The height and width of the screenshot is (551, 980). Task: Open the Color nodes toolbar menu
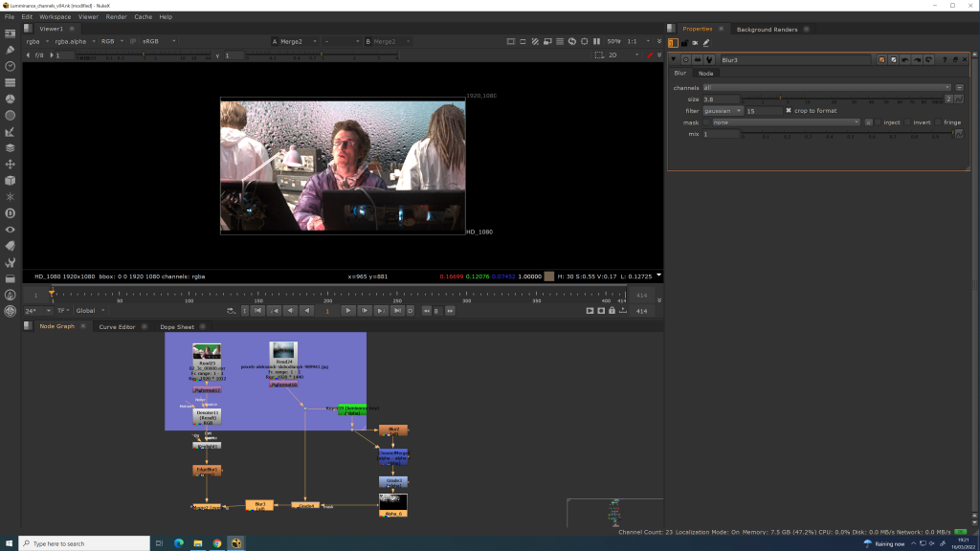(10, 99)
